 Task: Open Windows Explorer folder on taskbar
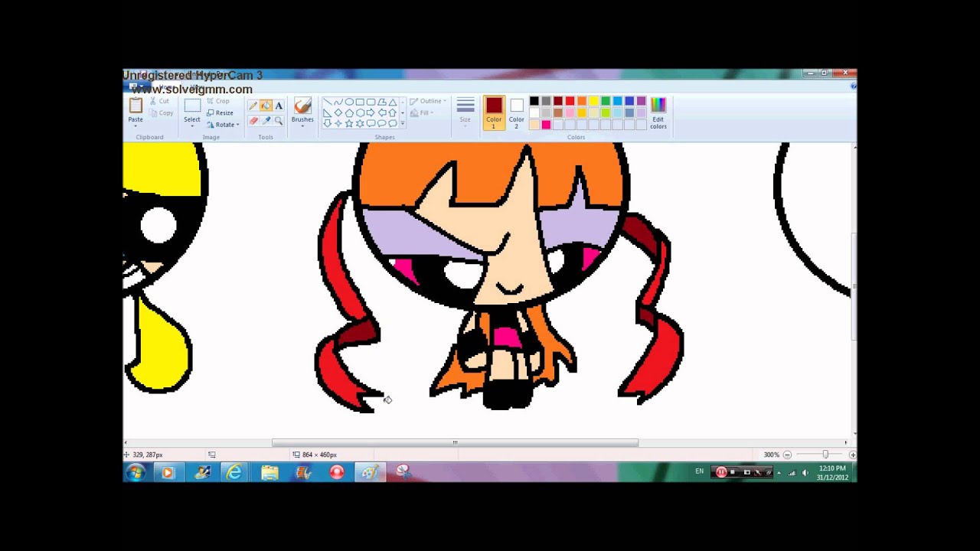[269, 473]
